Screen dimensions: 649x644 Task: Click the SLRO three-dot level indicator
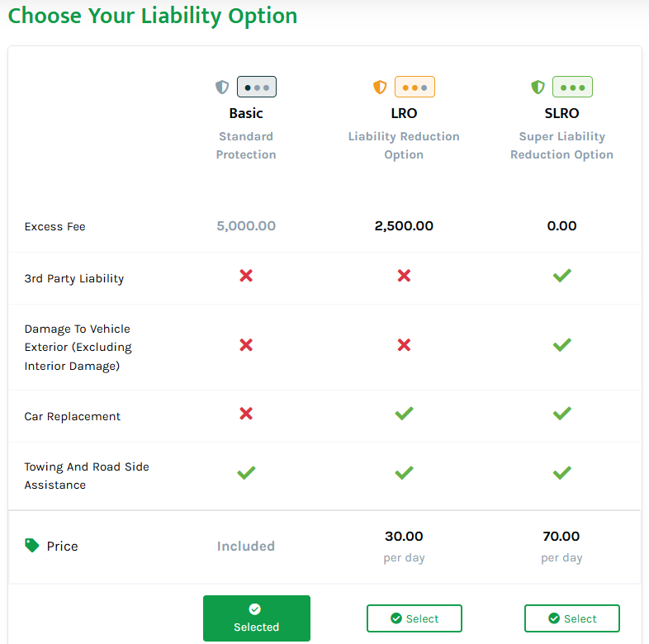pyautogui.click(x=572, y=87)
